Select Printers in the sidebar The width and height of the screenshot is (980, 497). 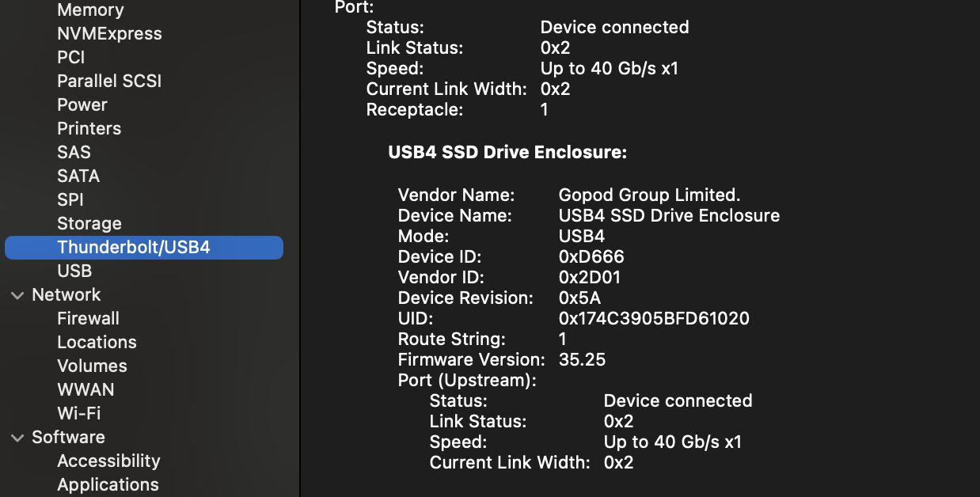(89, 129)
